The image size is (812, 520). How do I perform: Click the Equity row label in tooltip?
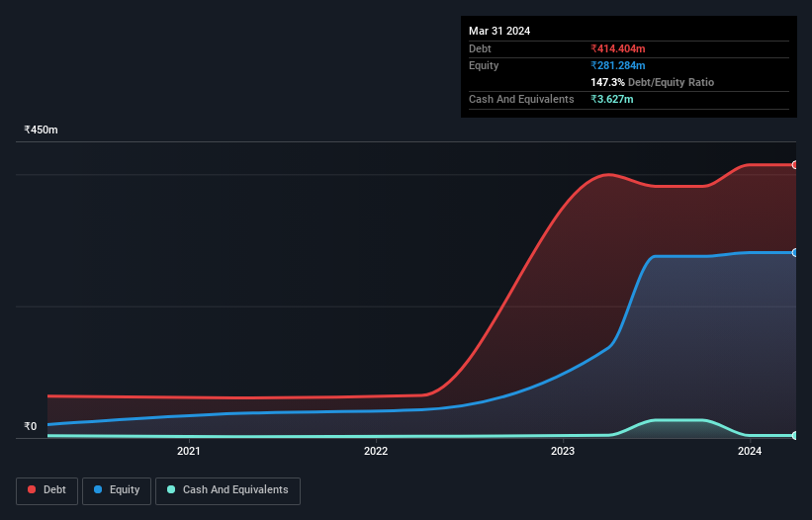click(x=484, y=65)
